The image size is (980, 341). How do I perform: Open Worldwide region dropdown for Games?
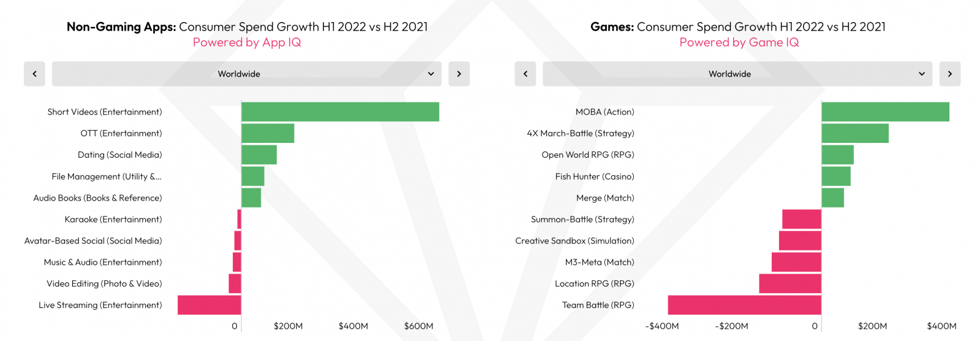pos(737,74)
